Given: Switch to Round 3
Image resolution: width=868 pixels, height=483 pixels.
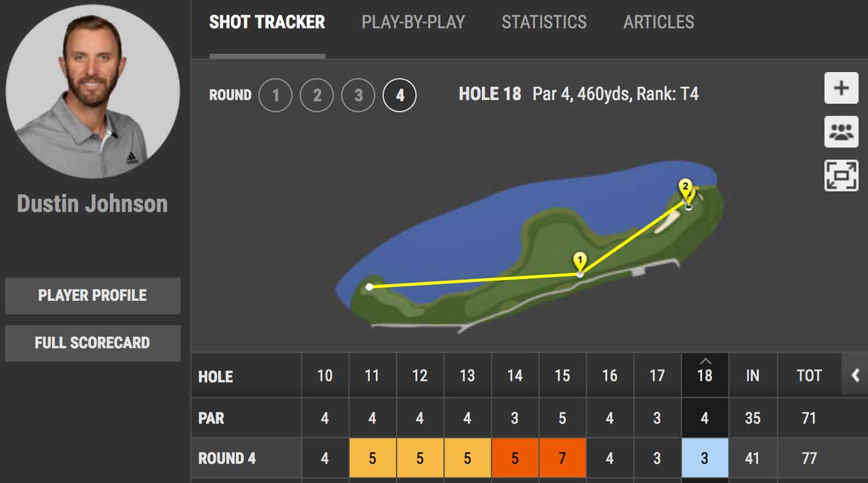Looking at the screenshot, I should tap(358, 95).
